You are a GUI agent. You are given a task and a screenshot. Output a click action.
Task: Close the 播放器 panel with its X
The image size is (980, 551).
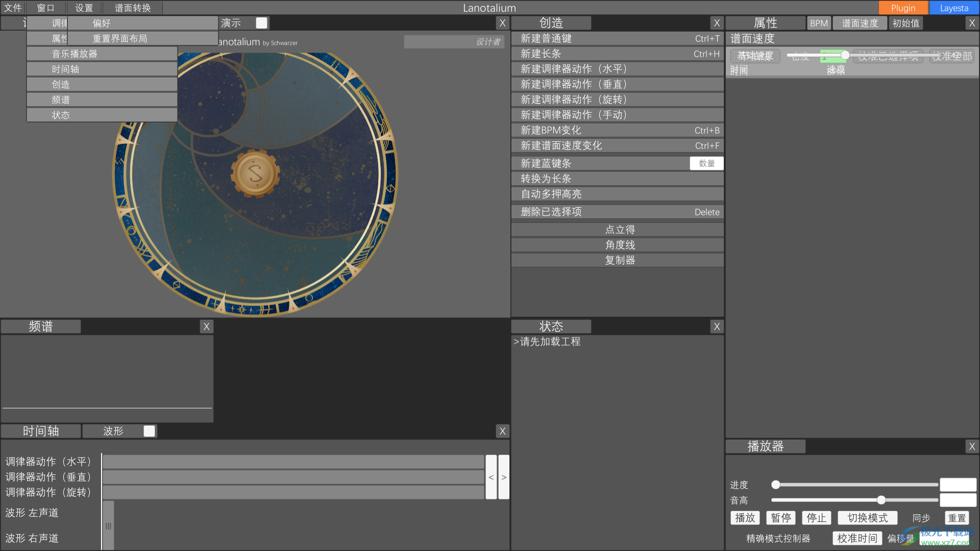972,446
